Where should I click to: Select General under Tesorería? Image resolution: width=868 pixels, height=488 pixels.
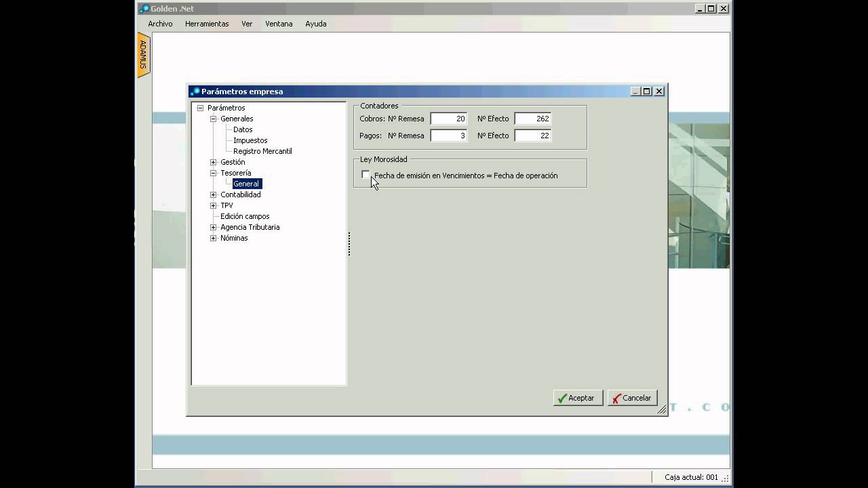coord(246,184)
